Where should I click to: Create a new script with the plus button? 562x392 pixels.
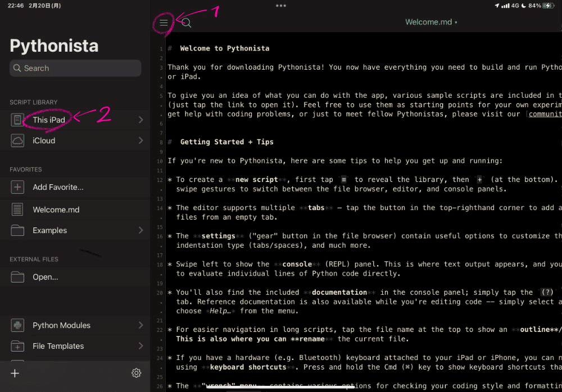pos(15,372)
